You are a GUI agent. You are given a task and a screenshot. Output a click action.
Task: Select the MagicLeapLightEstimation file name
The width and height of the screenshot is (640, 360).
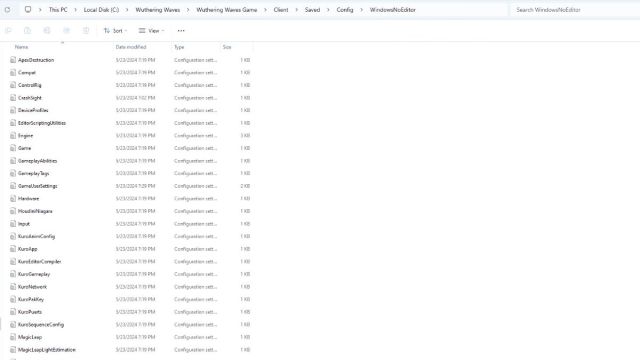pyautogui.click(x=47, y=350)
